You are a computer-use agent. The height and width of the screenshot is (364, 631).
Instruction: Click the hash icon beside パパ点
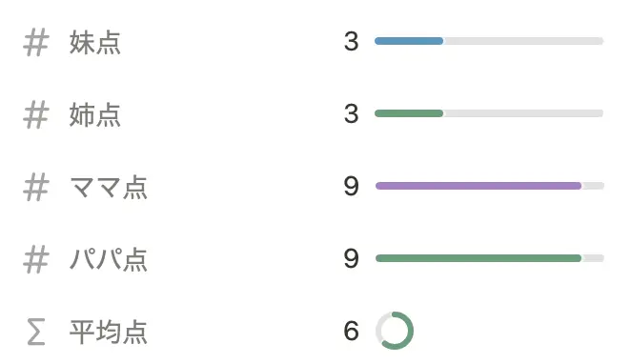point(36,259)
